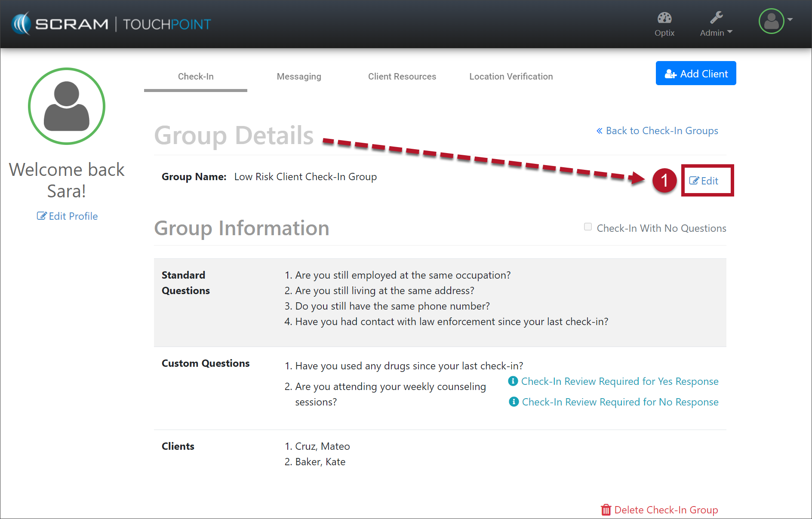This screenshot has width=812, height=519.
Task: Open the Client Resources tab
Action: tap(402, 77)
